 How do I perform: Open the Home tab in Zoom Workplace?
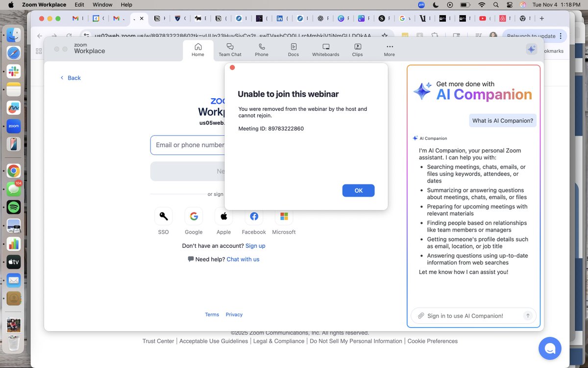(198, 50)
